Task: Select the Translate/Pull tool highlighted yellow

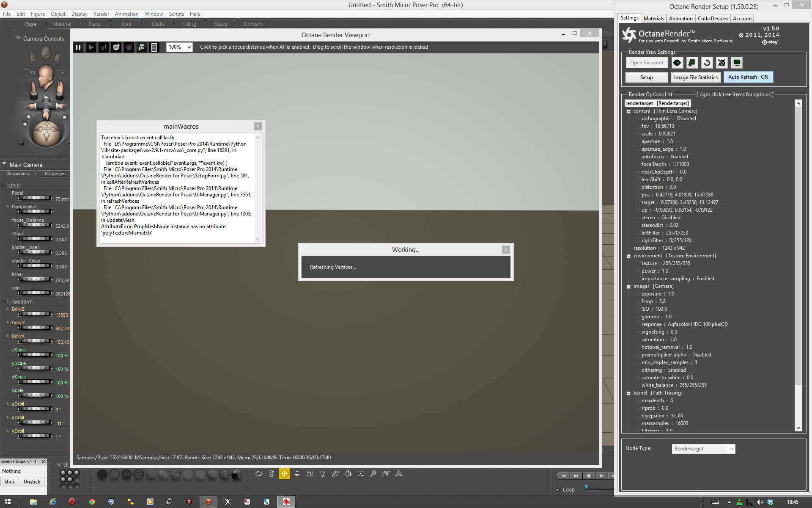Action: tap(284, 474)
